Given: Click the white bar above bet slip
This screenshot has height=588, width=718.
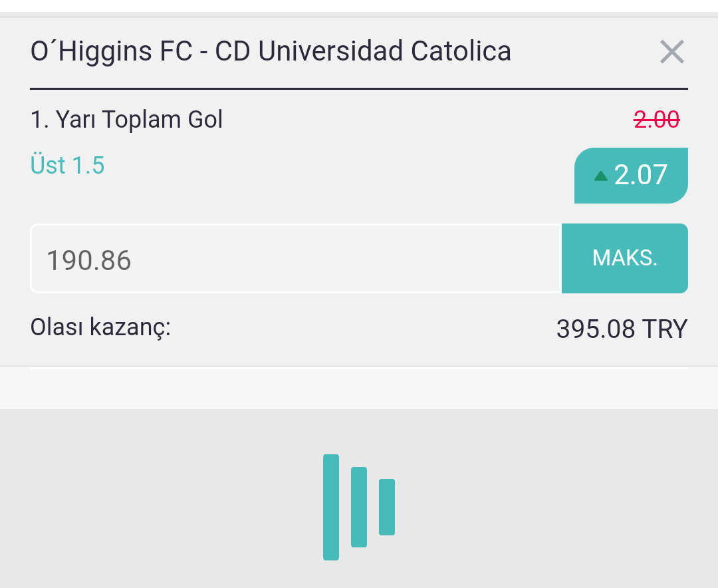Looking at the screenshot, I should [x=359, y=6].
